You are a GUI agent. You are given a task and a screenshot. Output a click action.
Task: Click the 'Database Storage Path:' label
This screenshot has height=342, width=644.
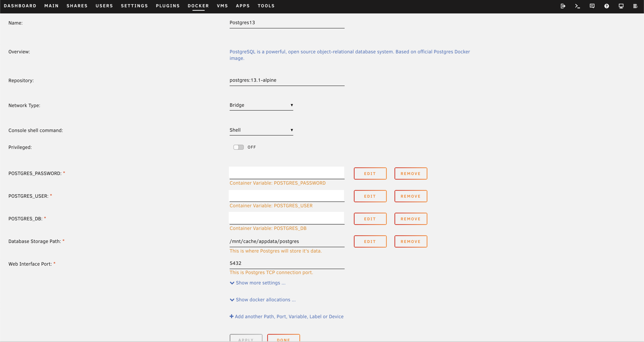(34, 241)
